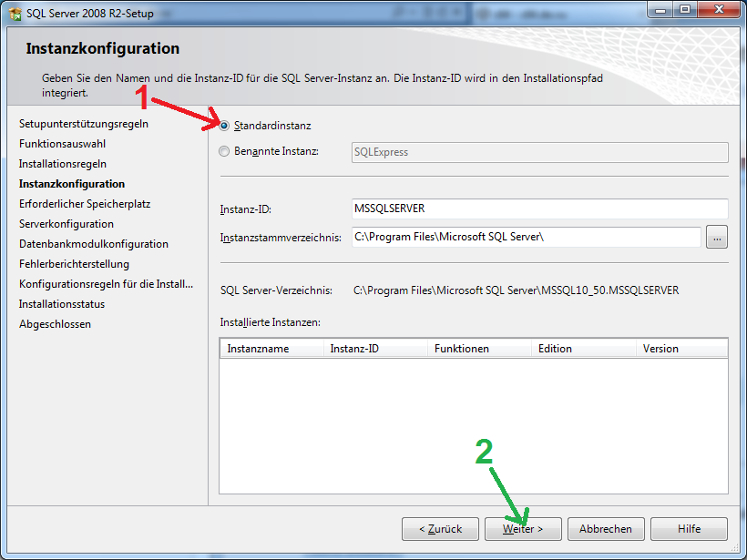The image size is (747, 560).
Task: Click the SQL Server setup title bar icon
Action: coord(15,11)
